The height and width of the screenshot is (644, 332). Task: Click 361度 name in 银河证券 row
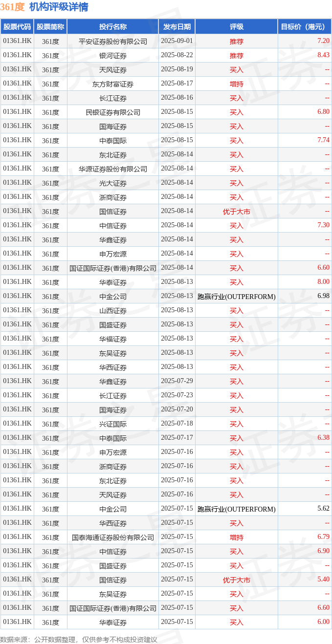[50, 56]
